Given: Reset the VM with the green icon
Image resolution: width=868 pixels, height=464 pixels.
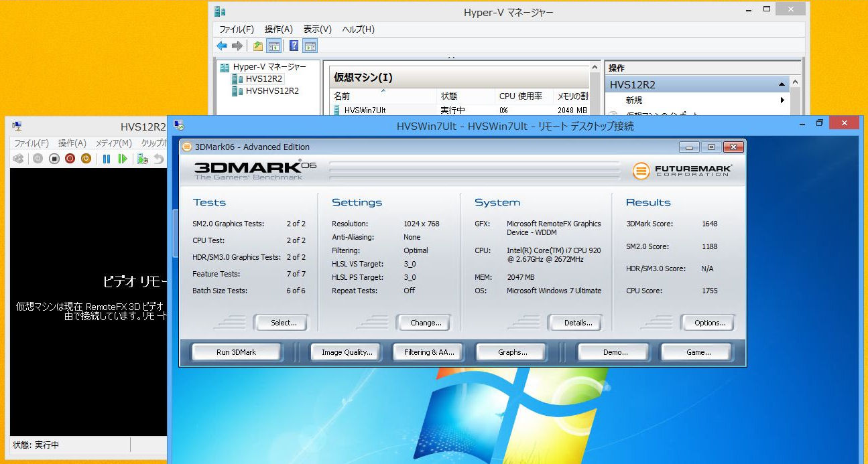Looking at the screenshot, I should pos(122,159).
